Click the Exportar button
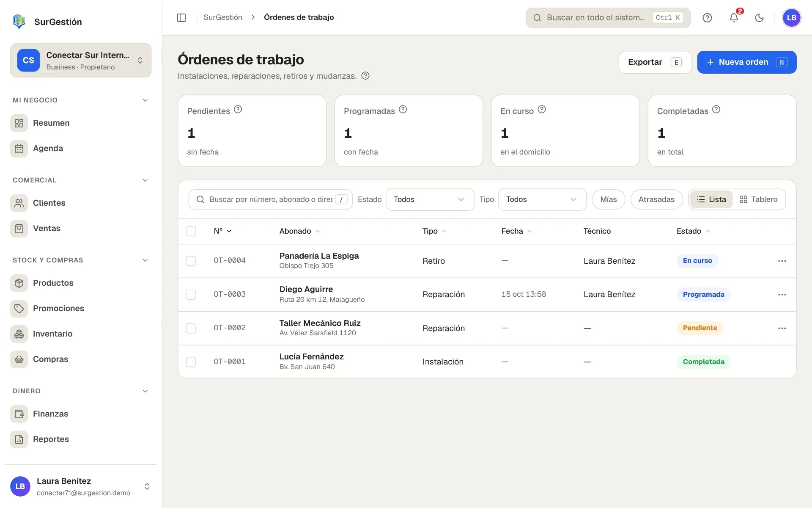The image size is (812, 508). coord(655,62)
